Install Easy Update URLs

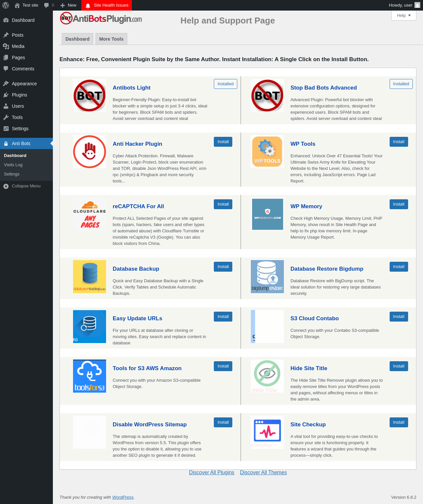[223, 317]
